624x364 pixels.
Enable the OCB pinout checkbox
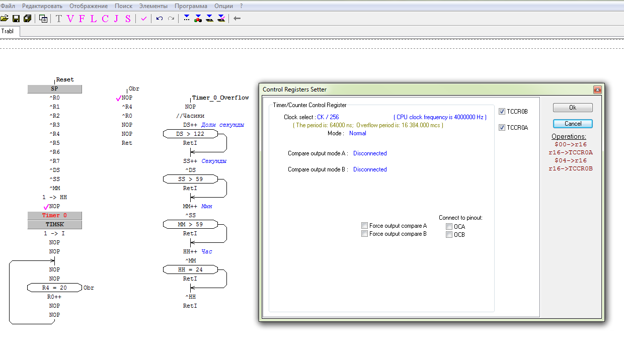[x=449, y=235]
